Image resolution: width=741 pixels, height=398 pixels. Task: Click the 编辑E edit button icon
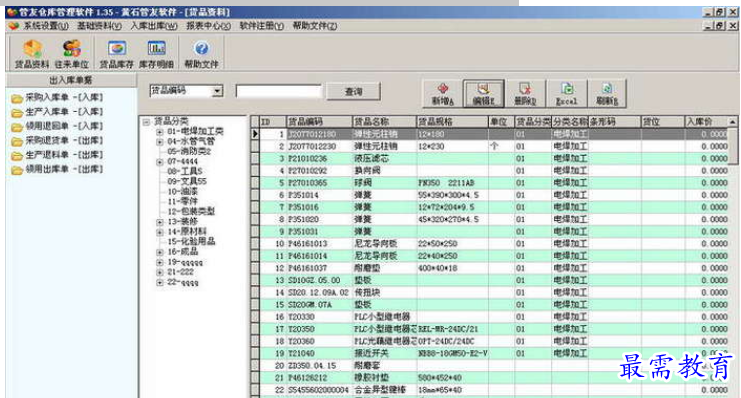pos(483,94)
